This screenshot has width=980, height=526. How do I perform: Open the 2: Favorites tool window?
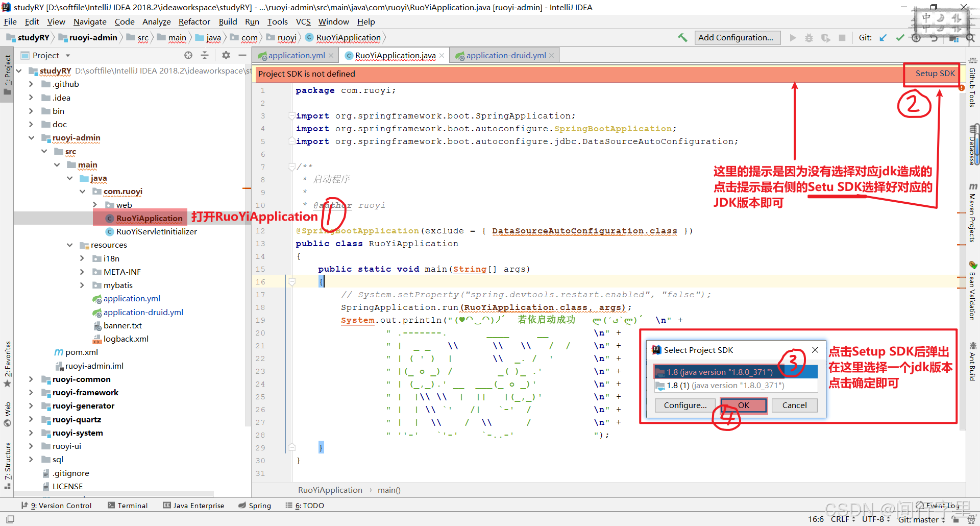7,364
